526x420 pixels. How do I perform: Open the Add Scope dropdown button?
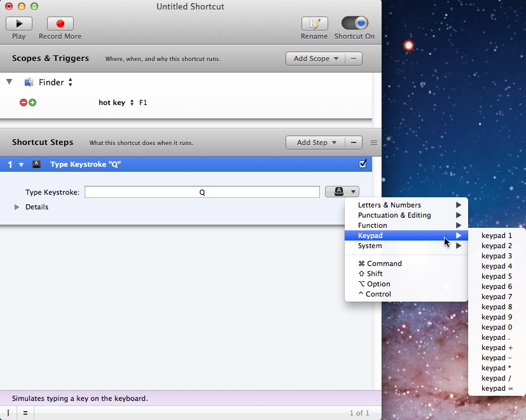315,59
